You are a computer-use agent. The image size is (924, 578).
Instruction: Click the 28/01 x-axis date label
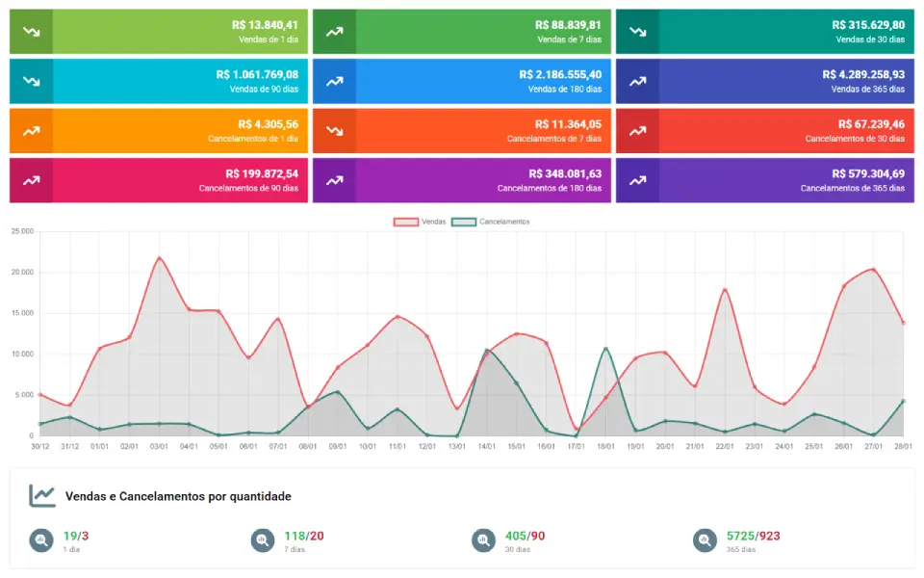[903, 446]
